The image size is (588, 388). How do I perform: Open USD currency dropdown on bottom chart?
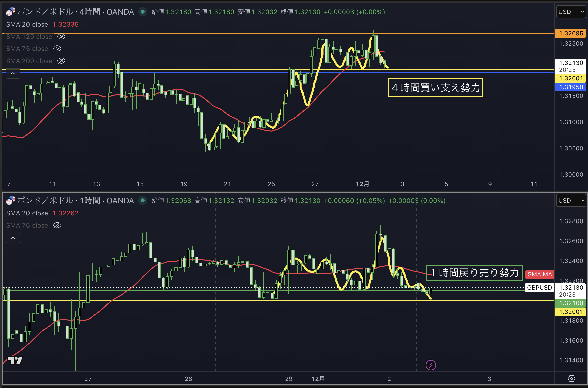[571, 201]
